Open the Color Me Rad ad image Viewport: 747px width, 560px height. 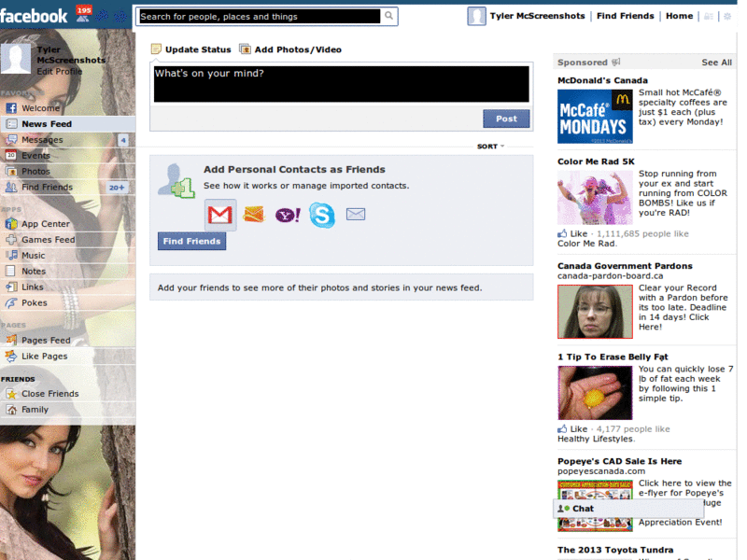pyautogui.click(x=595, y=197)
